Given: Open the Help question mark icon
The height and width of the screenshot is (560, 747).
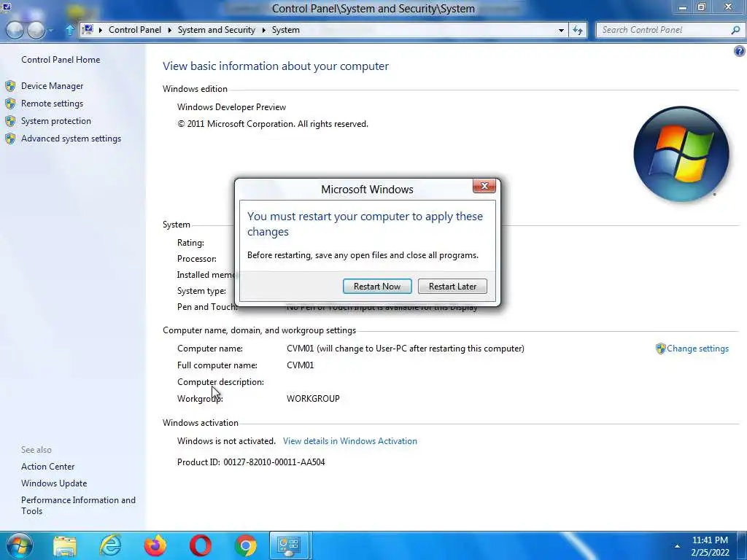Looking at the screenshot, I should click(740, 51).
